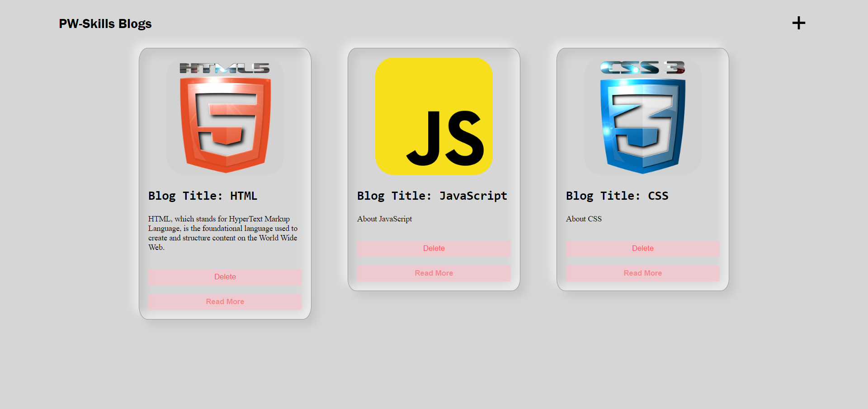
Task: Open Read More for HTML blog
Action: pos(225,301)
